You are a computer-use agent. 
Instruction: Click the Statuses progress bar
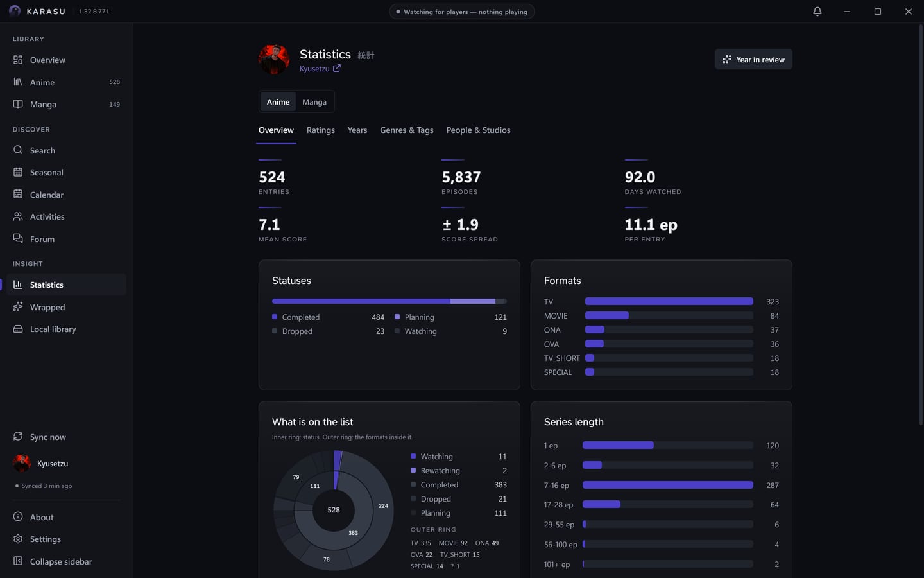pyautogui.click(x=389, y=301)
